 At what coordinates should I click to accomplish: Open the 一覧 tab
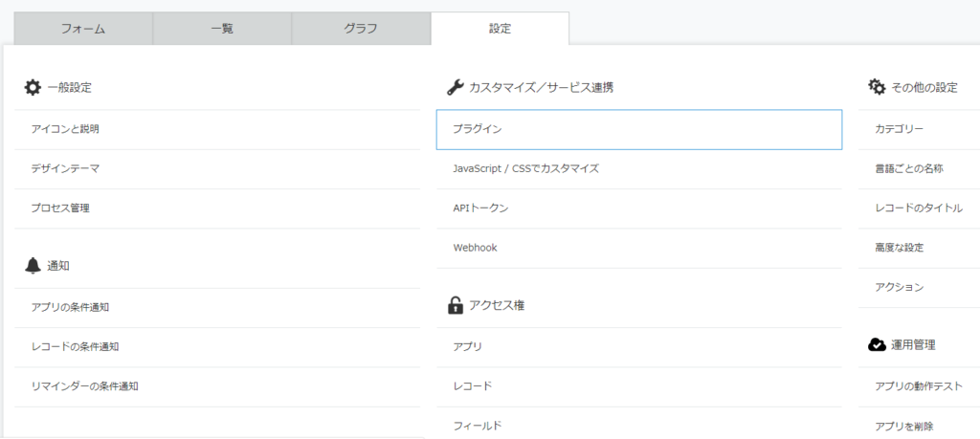222,29
